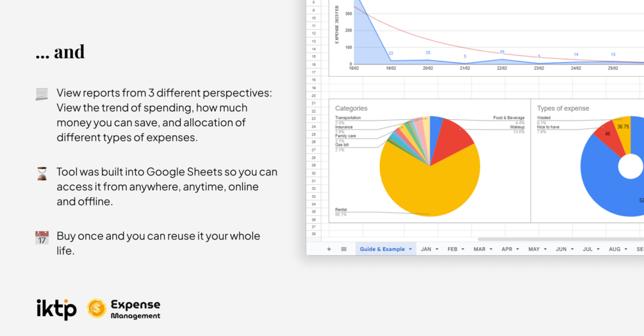The image size is (644, 336).
Task: Select the AUG sheet tab
Action: 615,249
